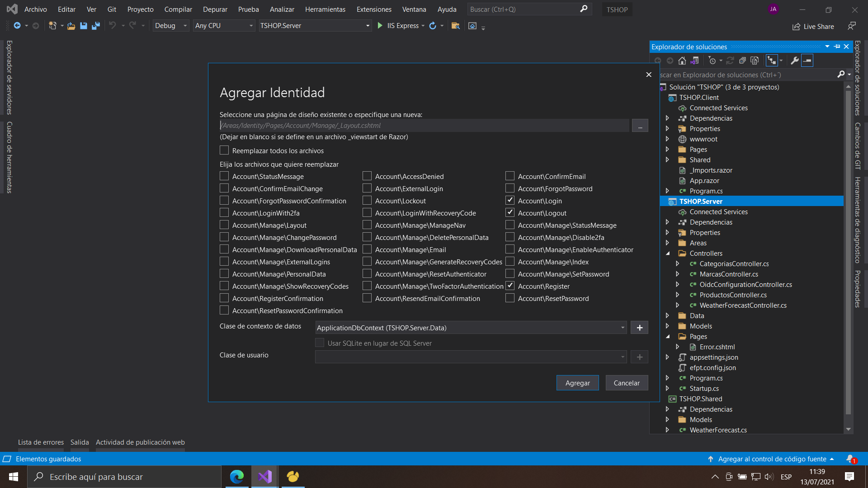This screenshot has width=868, height=488.
Task: Click the New Project icon in toolbar
Action: (52, 26)
